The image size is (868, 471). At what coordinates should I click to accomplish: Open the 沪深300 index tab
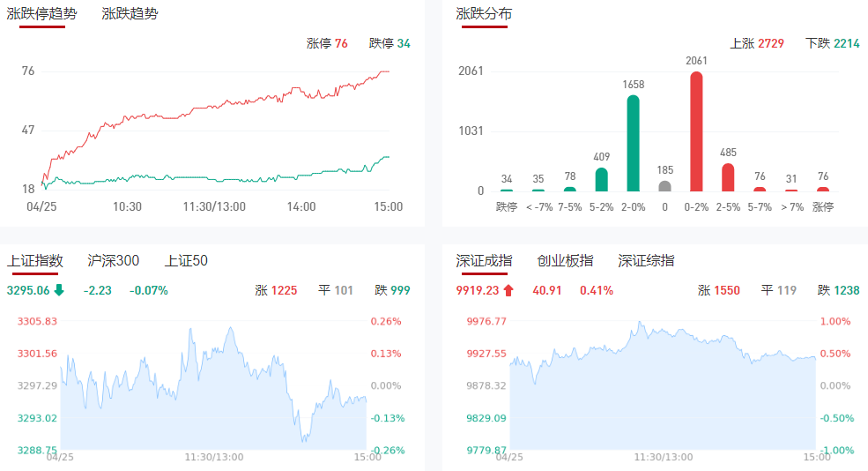tap(114, 260)
